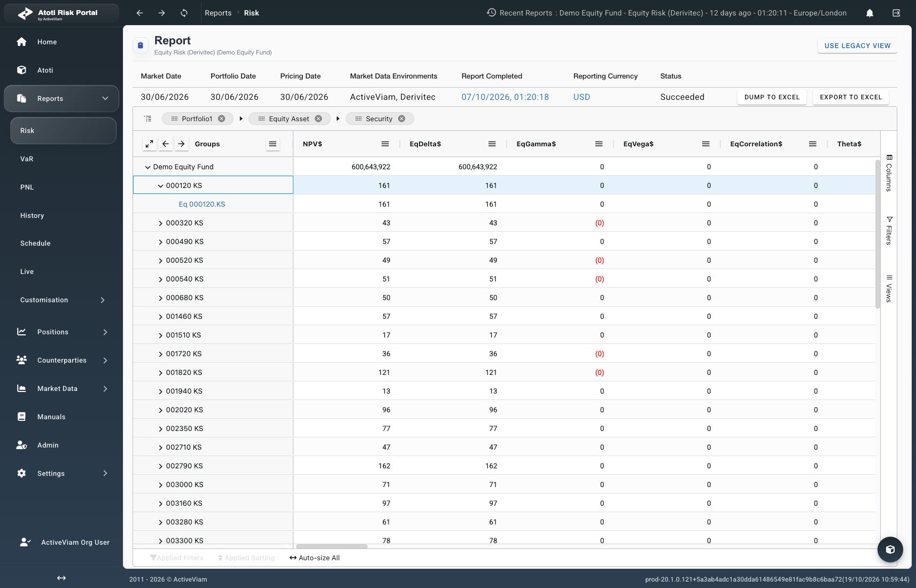
Task: Open the Filters side panel tab
Action: coord(889,231)
